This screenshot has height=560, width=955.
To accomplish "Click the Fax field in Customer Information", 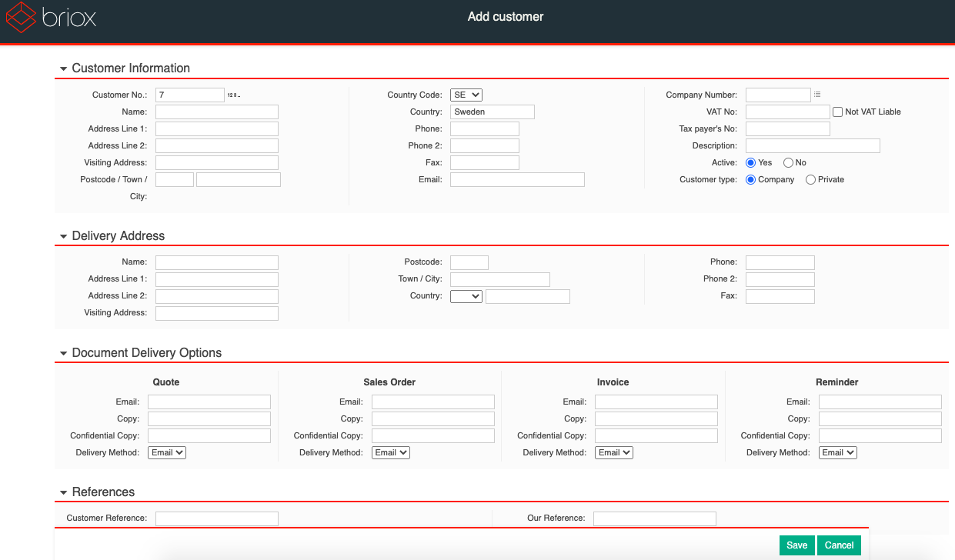I will pyautogui.click(x=485, y=162).
